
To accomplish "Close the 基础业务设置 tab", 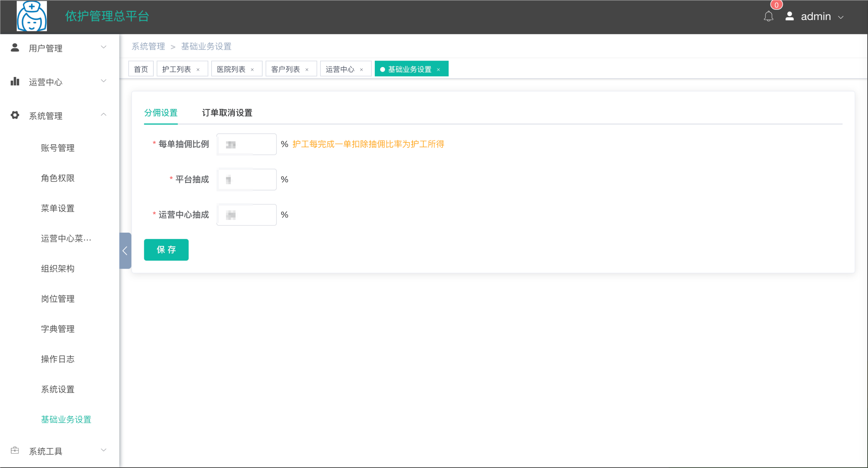I will pos(438,69).
